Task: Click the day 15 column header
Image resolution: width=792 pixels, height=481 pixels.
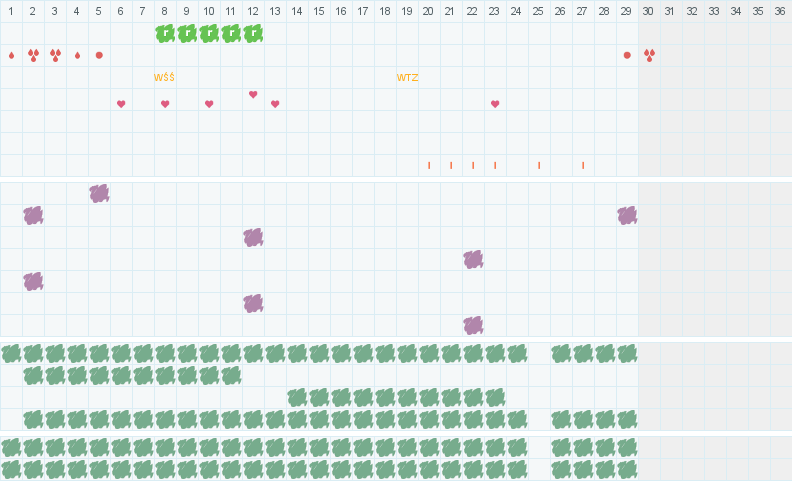Action: tap(319, 11)
